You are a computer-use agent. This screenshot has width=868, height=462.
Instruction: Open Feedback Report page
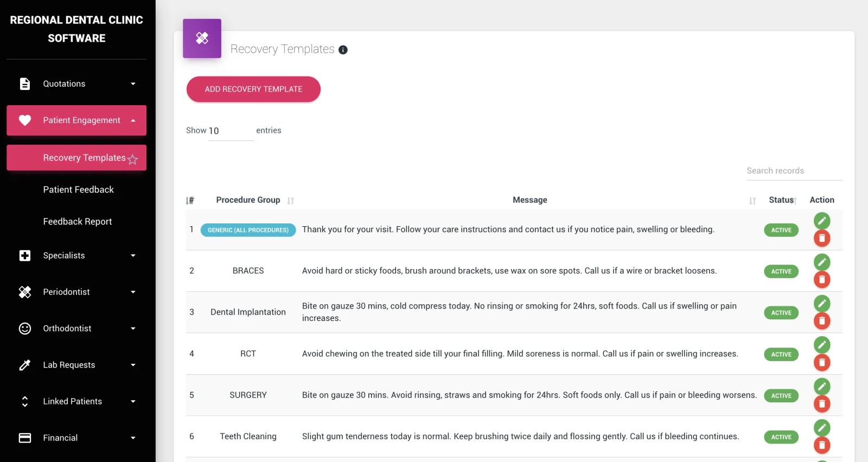tap(76, 222)
